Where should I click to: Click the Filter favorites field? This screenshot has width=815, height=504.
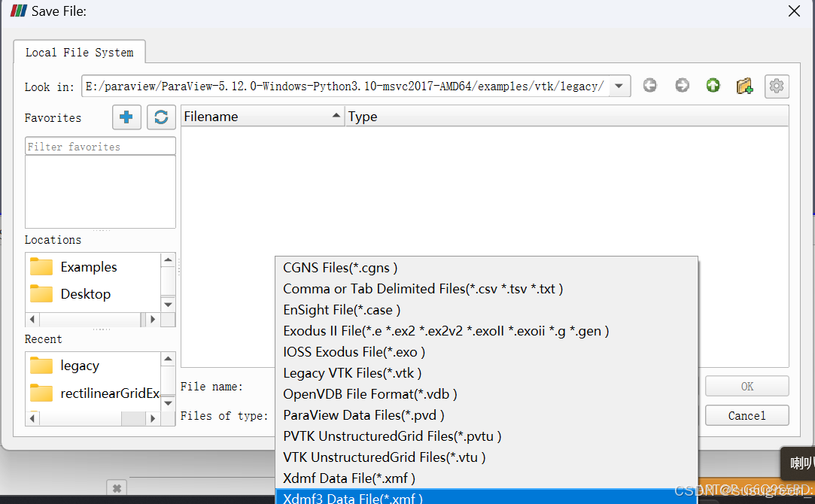(100, 147)
